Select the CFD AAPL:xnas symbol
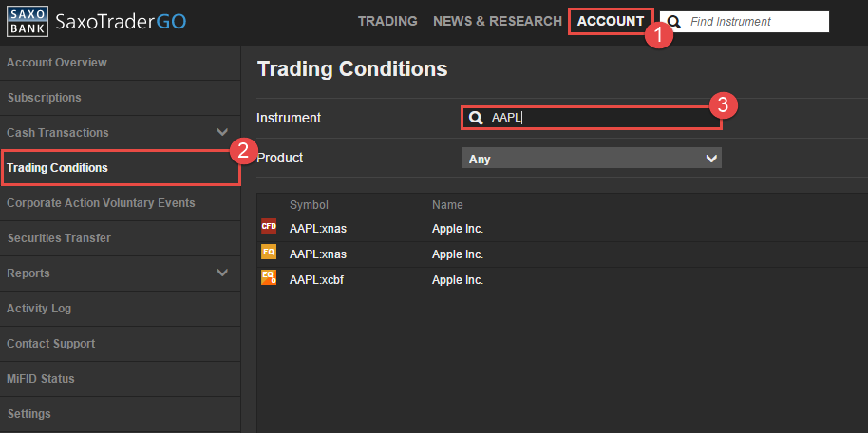 [x=318, y=229]
